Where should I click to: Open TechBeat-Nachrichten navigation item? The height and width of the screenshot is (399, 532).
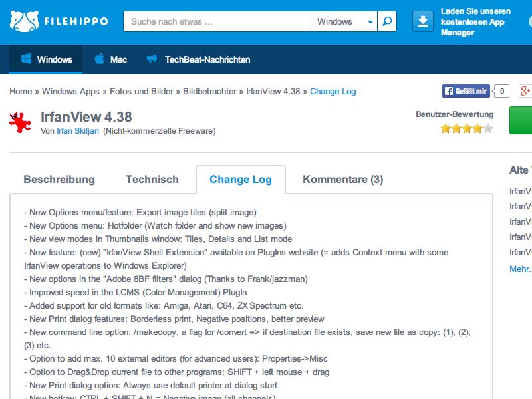(198, 59)
